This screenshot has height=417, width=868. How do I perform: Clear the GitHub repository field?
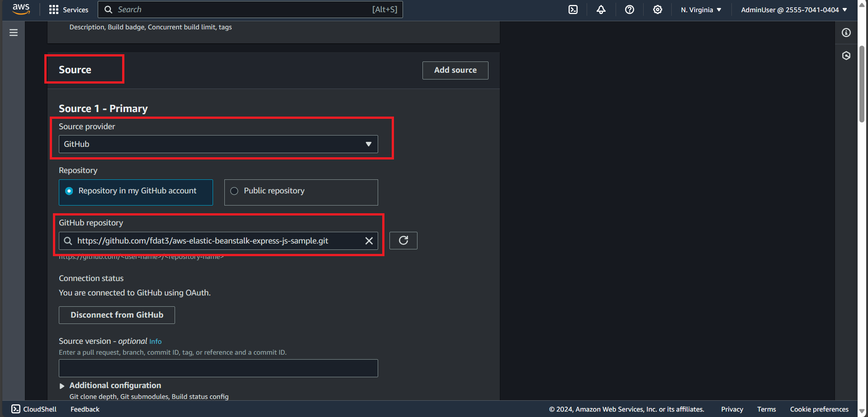369,241
